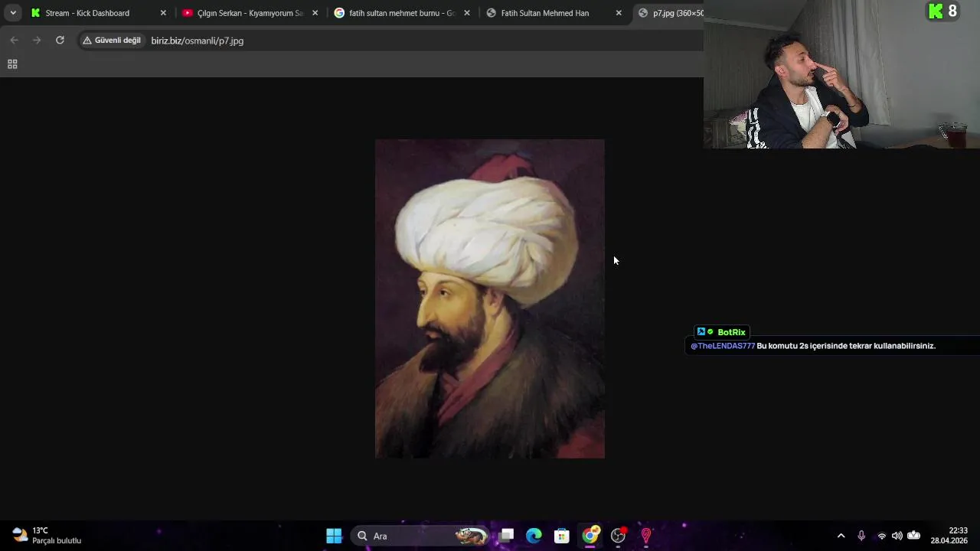Open the tab search dropdown arrow
The height and width of the screenshot is (551, 980).
point(13,13)
